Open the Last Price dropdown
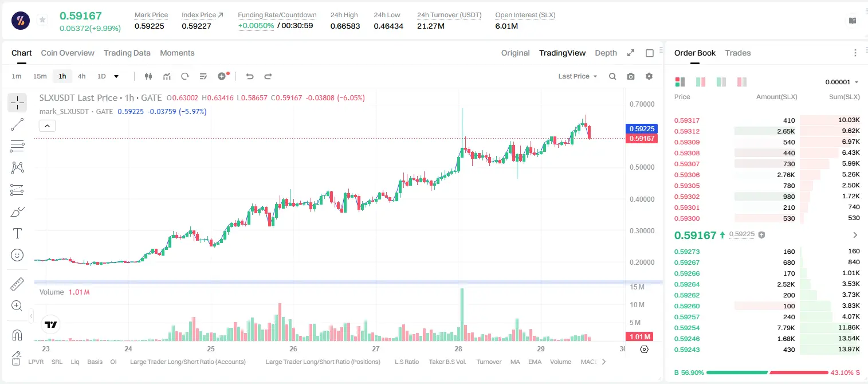This screenshot has height=384, width=868. [578, 76]
